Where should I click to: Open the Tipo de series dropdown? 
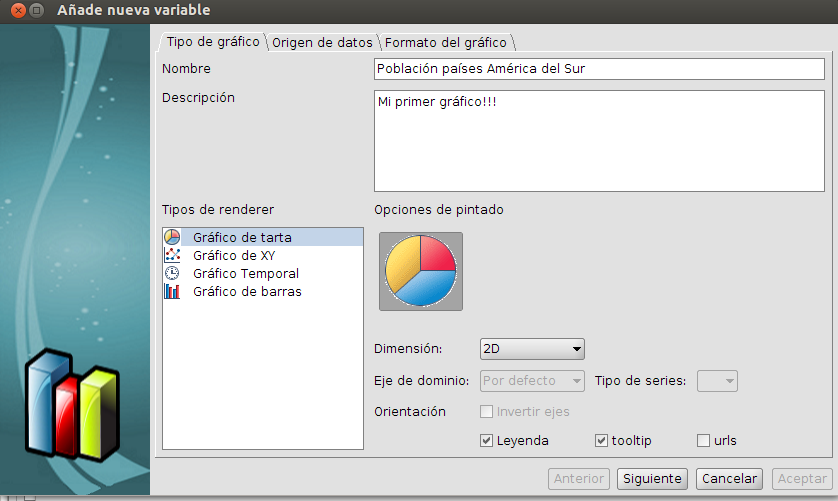click(717, 380)
